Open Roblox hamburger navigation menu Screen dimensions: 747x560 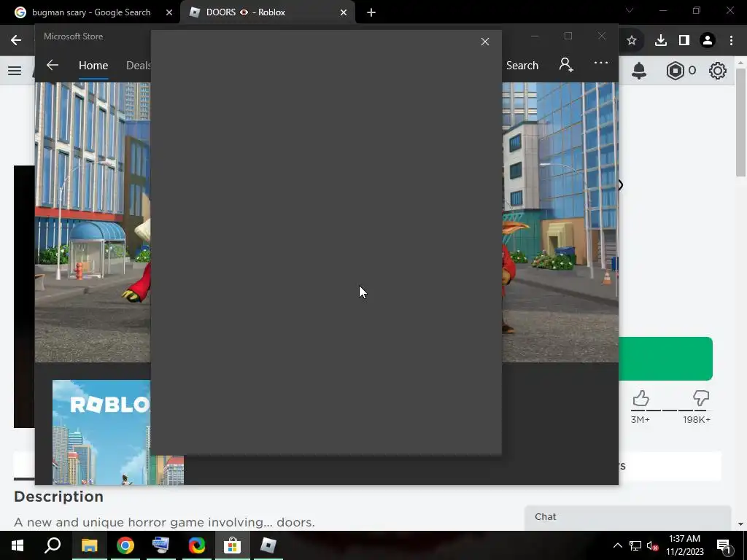(x=15, y=71)
